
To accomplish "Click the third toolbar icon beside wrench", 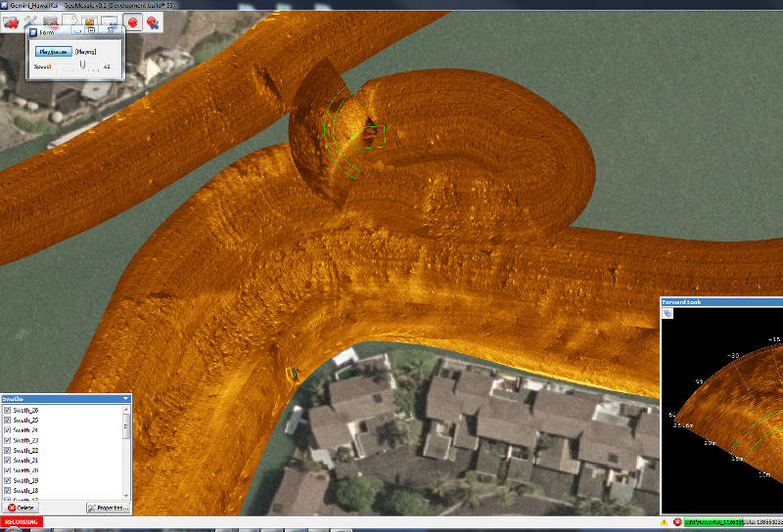I will click(x=51, y=21).
